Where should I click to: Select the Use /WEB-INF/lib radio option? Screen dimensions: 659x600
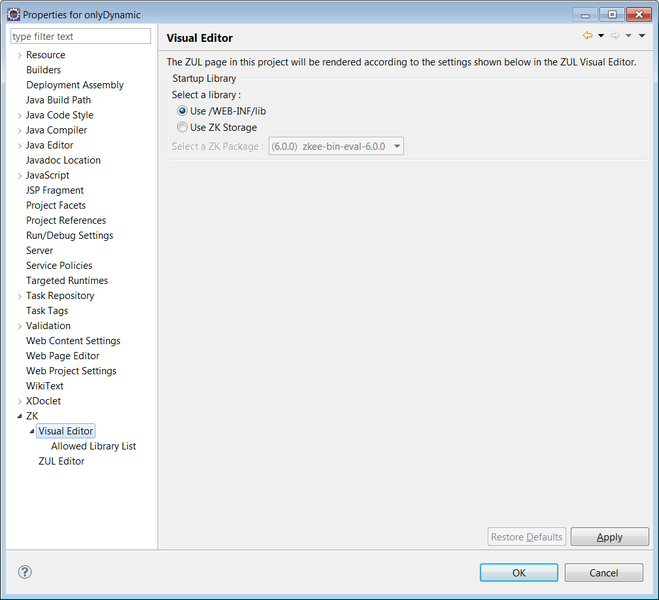pos(182,111)
